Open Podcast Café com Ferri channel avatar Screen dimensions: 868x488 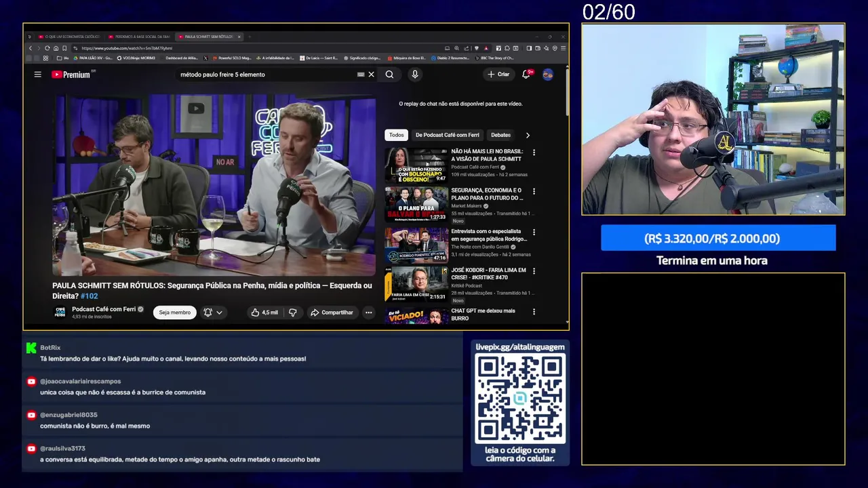click(x=60, y=312)
